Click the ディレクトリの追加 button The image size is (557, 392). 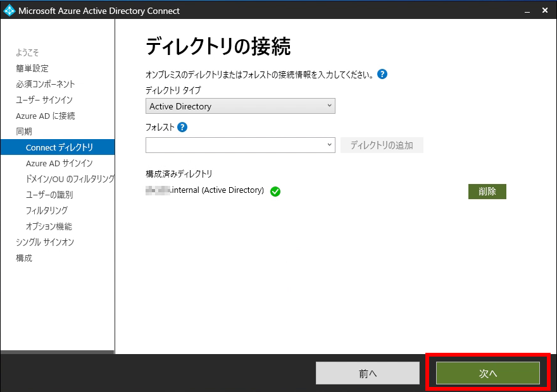coord(382,145)
